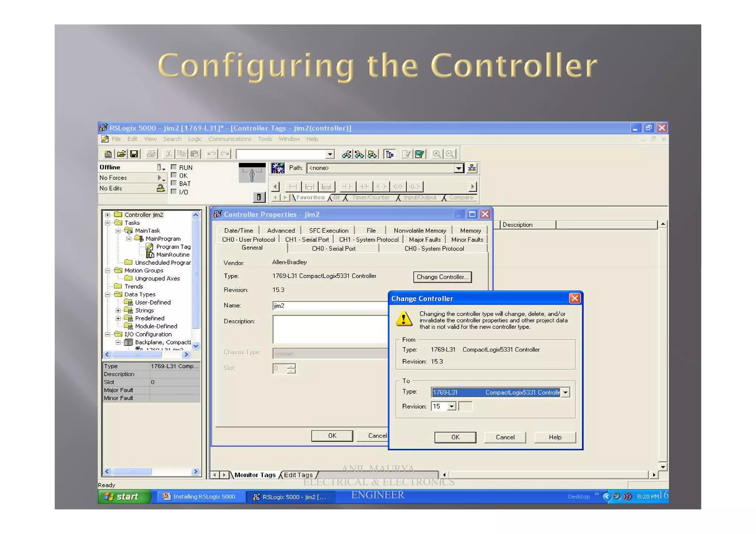Click the Open project folder icon

click(x=121, y=154)
